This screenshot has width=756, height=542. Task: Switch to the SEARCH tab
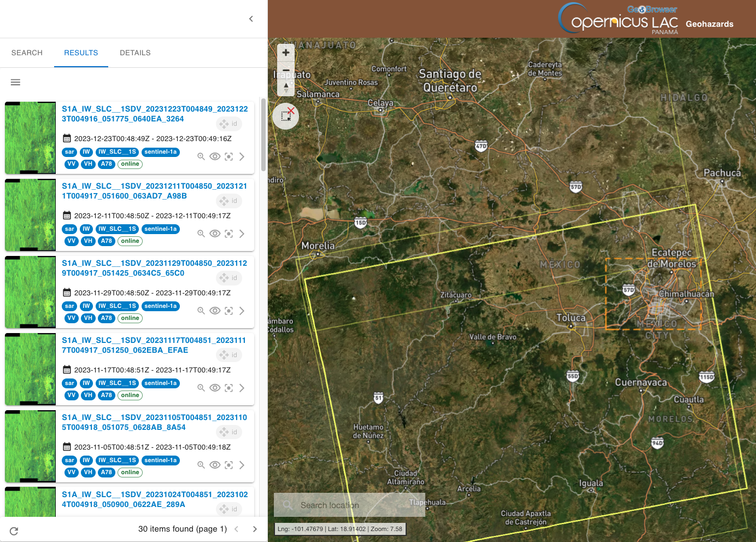27,53
